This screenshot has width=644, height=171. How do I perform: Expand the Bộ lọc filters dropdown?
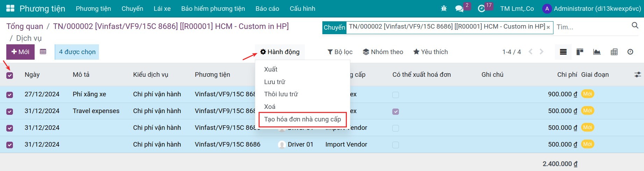tap(340, 52)
